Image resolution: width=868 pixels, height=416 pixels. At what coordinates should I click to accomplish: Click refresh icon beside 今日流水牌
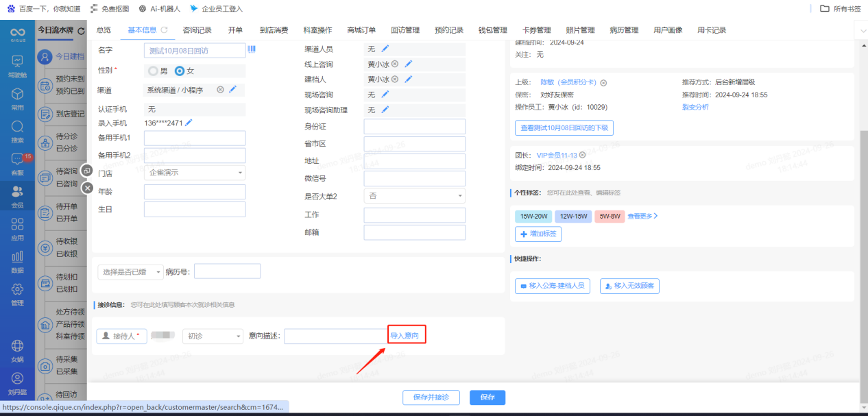pyautogui.click(x=81, y=31)
